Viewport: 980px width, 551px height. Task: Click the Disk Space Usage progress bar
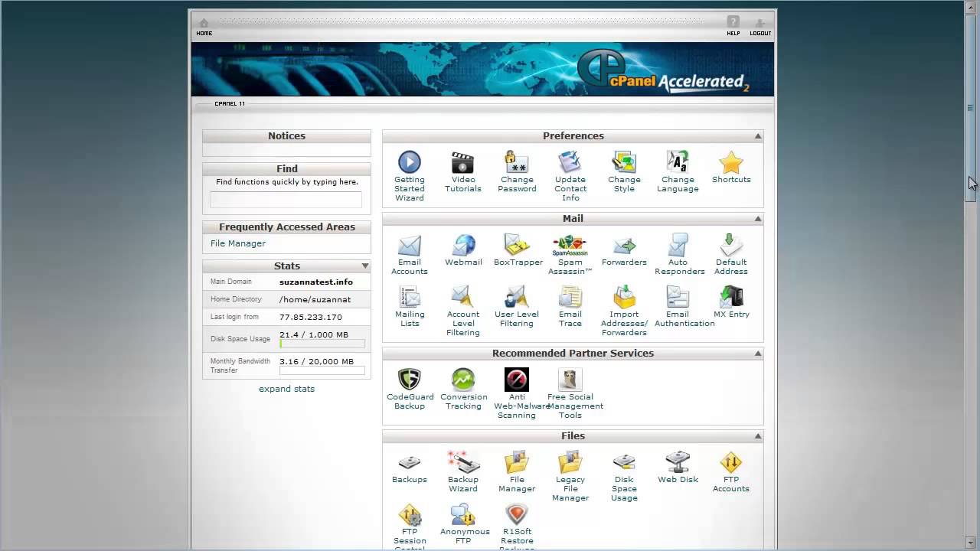pos(322,344)
